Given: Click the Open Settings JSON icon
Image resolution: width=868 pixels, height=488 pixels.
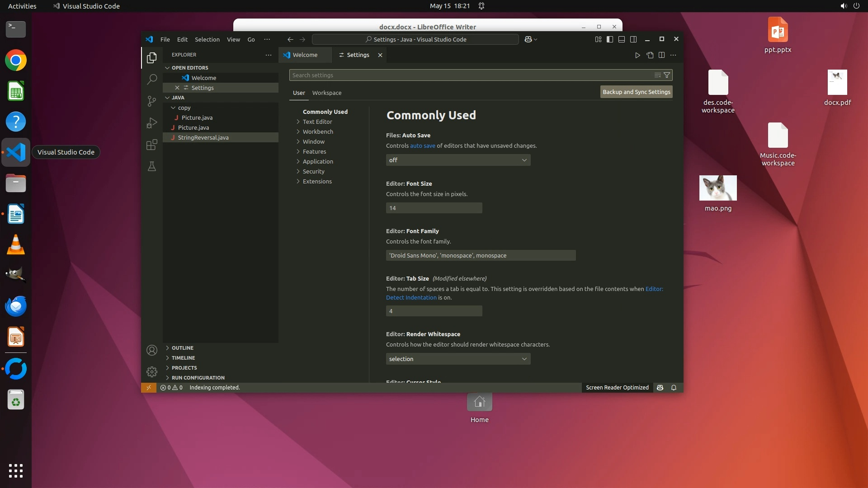Looking at the screenshot, I should (650, 55).
